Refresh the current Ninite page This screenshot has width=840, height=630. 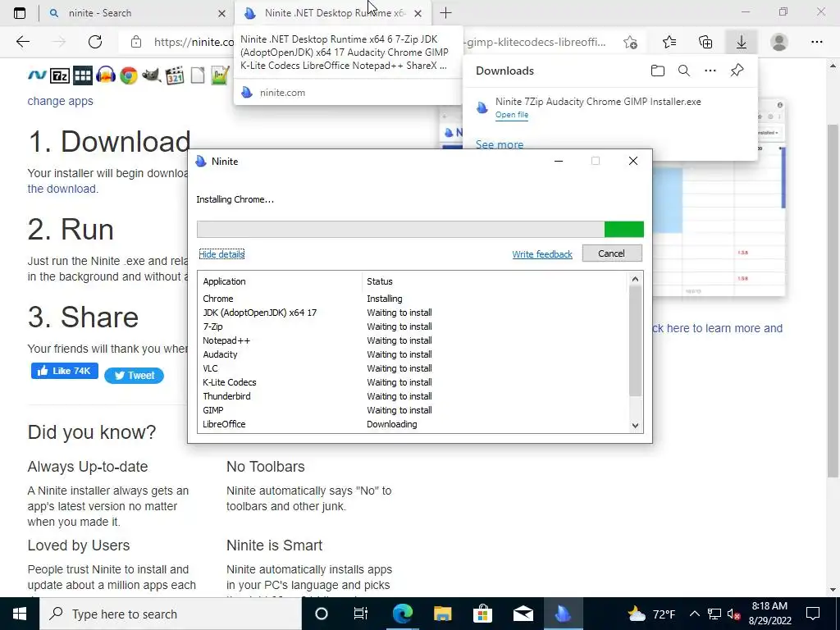tap(95, 42)
